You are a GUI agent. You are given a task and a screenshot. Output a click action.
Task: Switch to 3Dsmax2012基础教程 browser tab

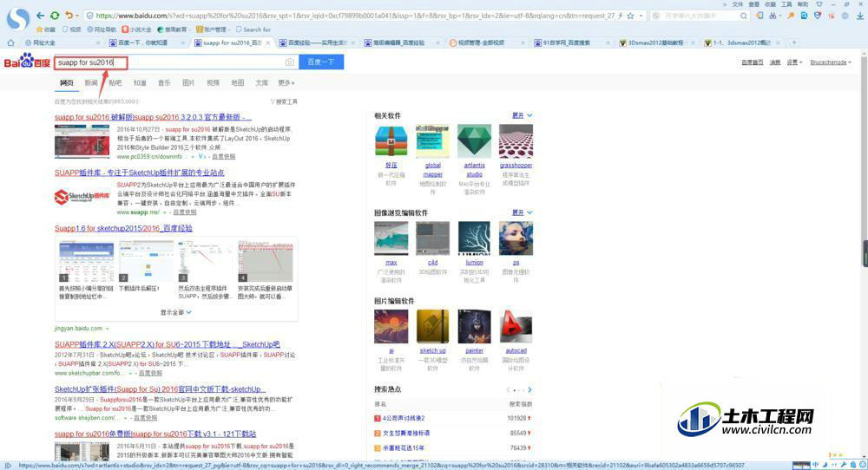point(656,42)
